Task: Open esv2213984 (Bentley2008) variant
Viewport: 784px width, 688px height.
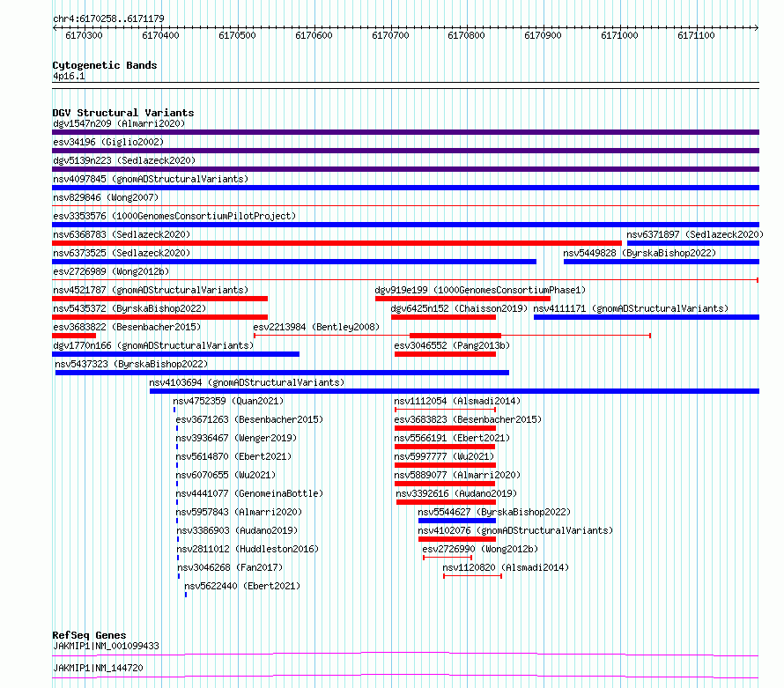Action: tap(316, 327)
